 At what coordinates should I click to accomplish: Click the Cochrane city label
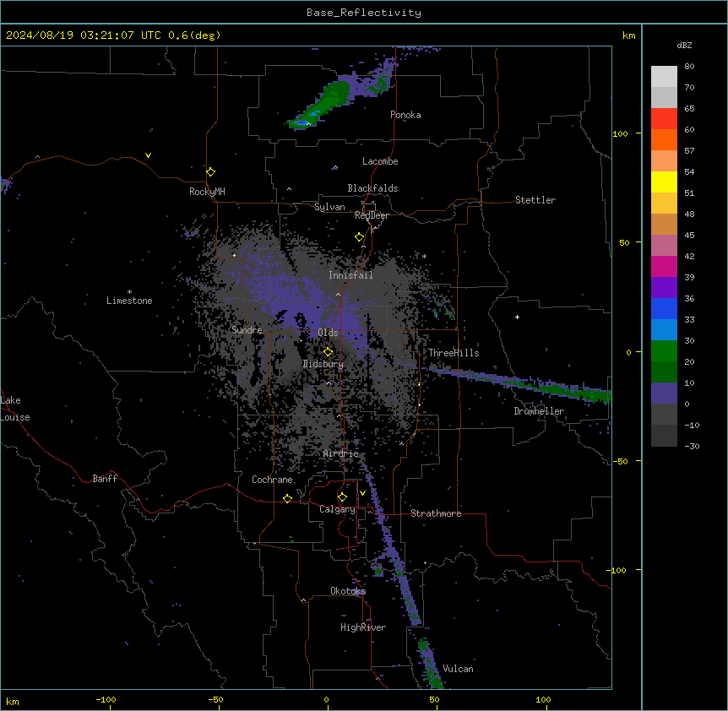pyautogui.click(x=272, y=480)
